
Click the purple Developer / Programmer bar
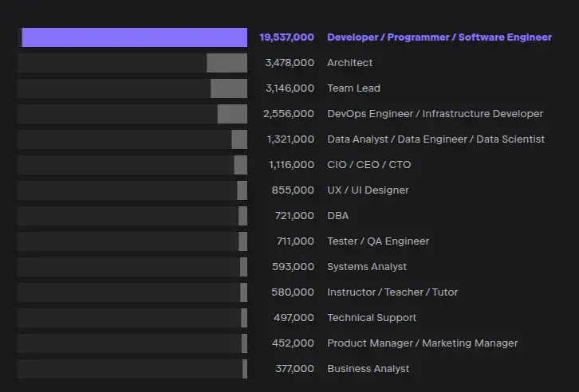134,37
